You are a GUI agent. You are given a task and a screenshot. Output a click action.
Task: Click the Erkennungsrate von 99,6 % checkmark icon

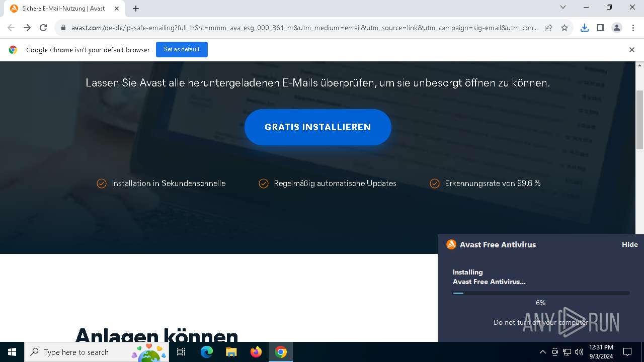[x=435, y=184]
